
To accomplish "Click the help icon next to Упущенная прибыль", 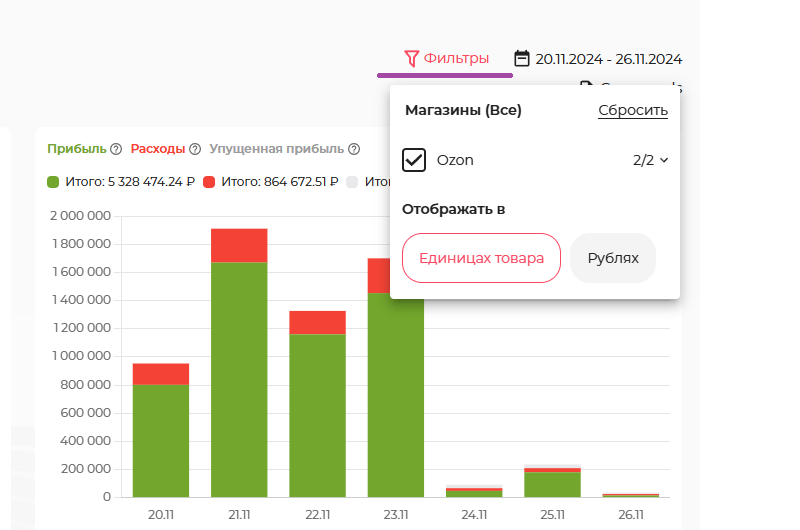I will pos(353,149).
